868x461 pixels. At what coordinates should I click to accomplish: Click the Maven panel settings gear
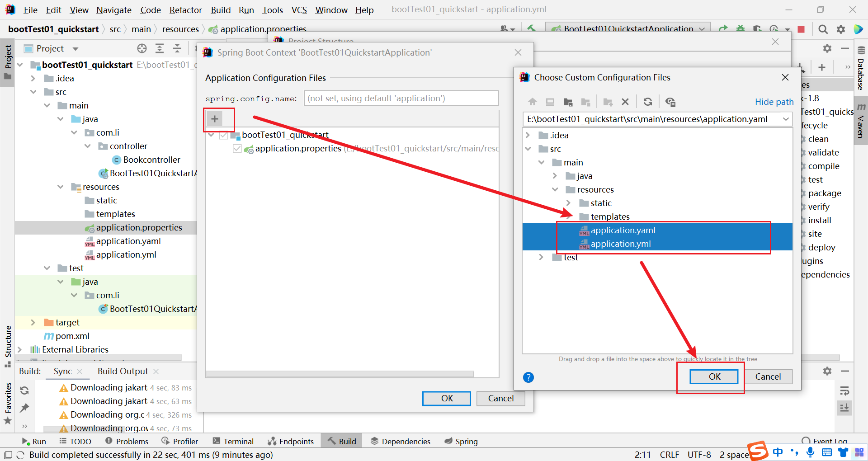827,48
